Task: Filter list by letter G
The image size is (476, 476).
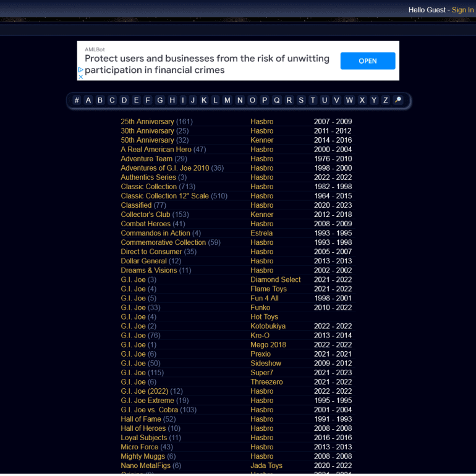Action: pos(159,100)
